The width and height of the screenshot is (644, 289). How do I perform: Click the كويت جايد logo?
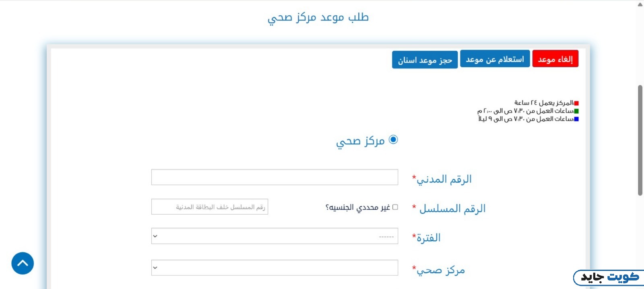pyautogui.click(x=609, y=278)
